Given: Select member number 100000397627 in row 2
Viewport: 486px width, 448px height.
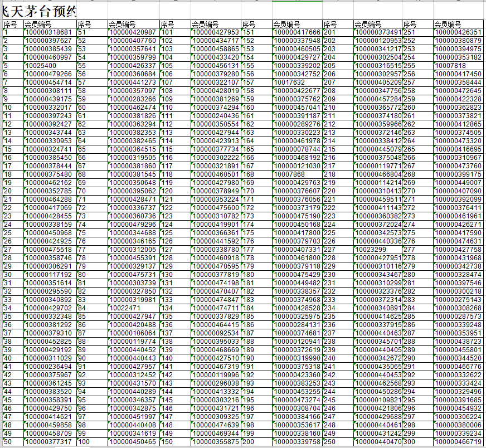Looking at the screenshot, I should [50, 41].
